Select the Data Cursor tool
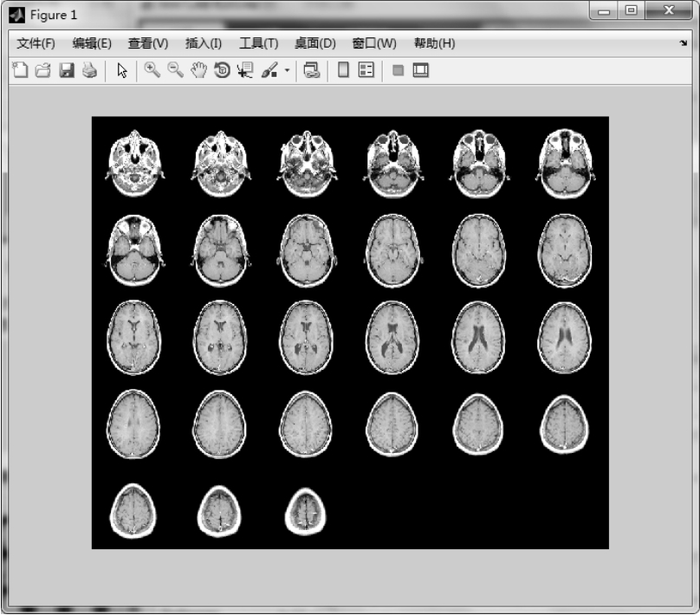 245,70
